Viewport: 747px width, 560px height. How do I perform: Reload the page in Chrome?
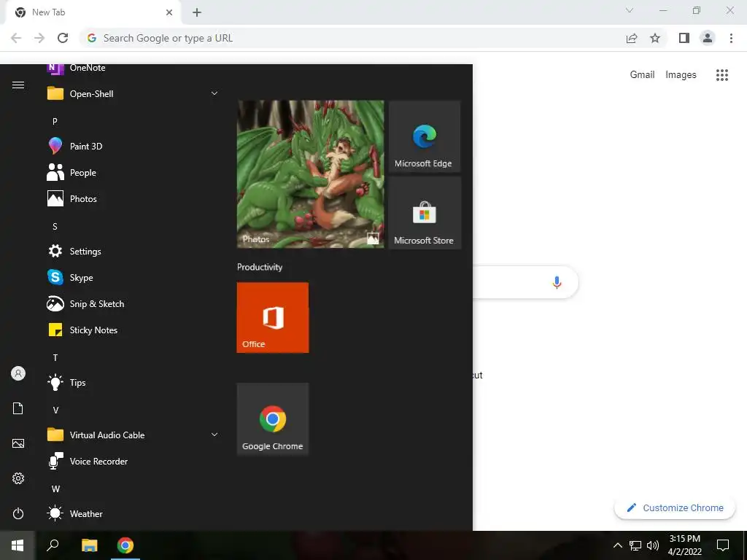pos(63,38)
